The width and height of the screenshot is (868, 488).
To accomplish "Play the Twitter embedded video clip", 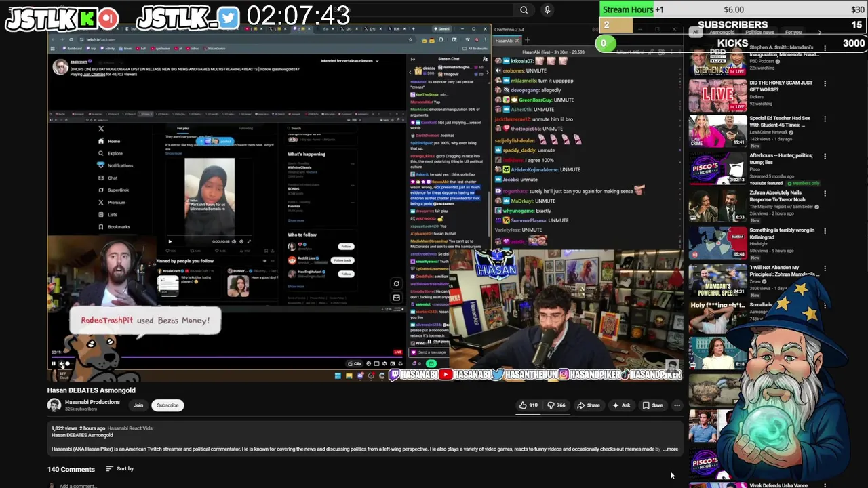I will tap(170, 241).
